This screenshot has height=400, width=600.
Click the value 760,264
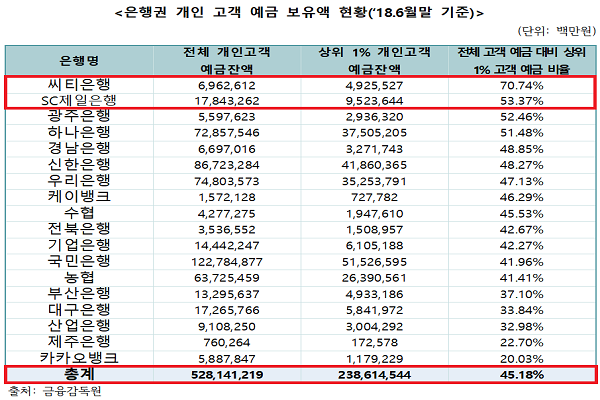click(x=227, y=342)
